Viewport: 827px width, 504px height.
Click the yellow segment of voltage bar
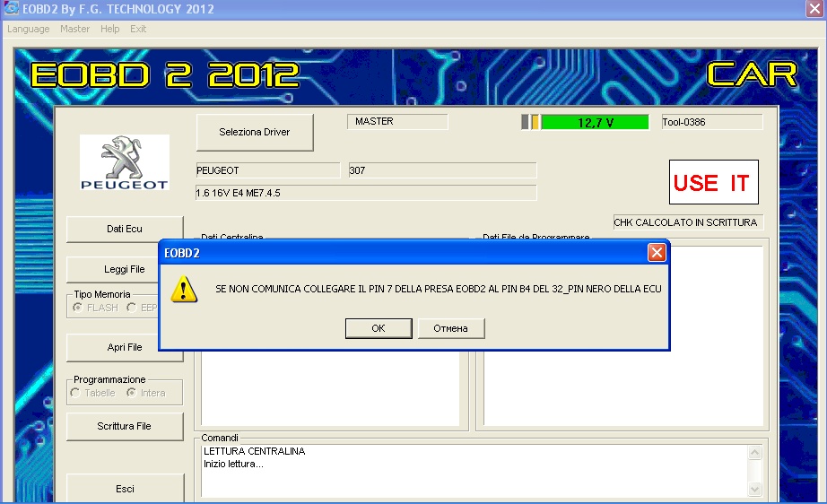[x=535, y=122]
